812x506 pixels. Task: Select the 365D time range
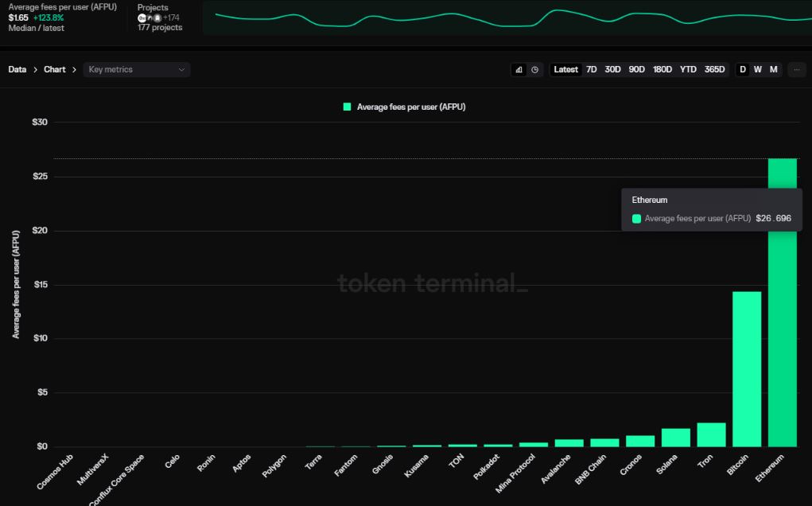pos(715,69)
